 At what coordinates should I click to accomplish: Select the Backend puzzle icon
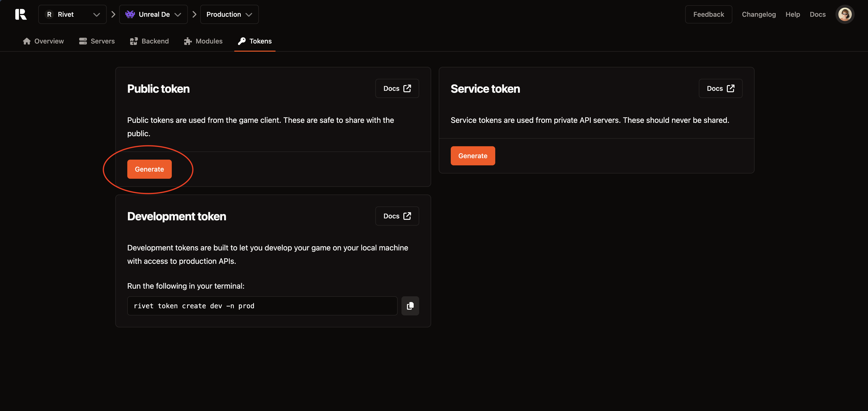(134, 41)
